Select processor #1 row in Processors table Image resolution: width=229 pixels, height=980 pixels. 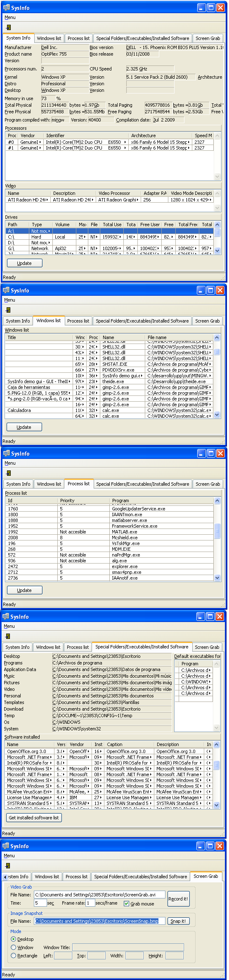pos(109,148)
